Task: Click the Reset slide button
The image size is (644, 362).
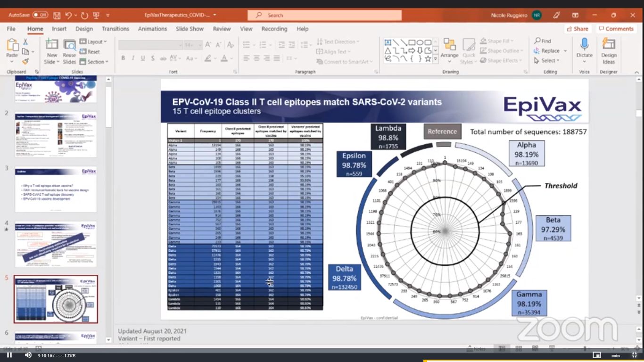Action: pyautogui.click(x=90, y=52)
